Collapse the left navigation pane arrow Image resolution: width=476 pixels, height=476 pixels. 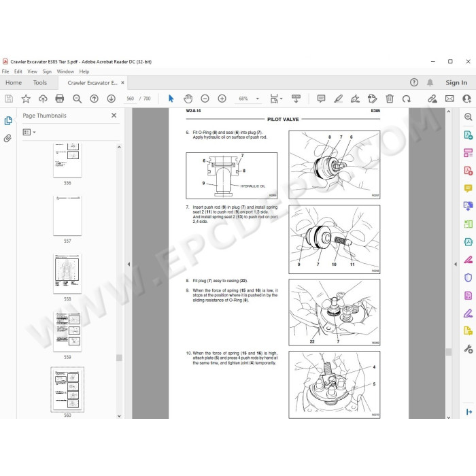(x=129, y=264)
